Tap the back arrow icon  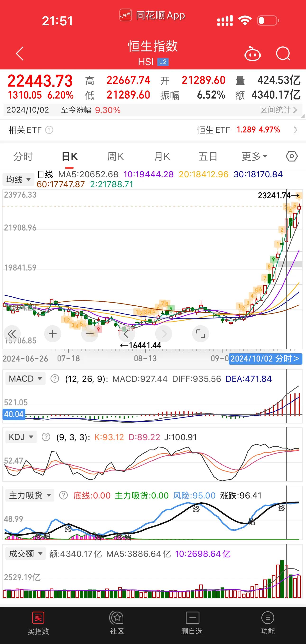click(19, 54)
